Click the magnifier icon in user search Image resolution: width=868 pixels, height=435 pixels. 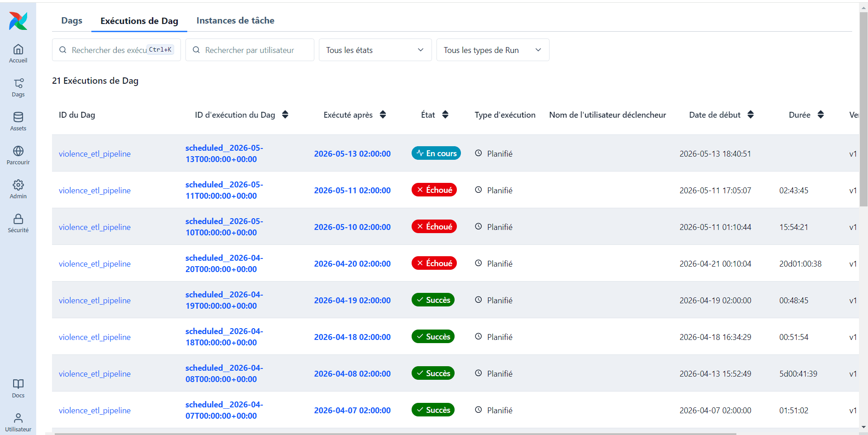[196, 50]
